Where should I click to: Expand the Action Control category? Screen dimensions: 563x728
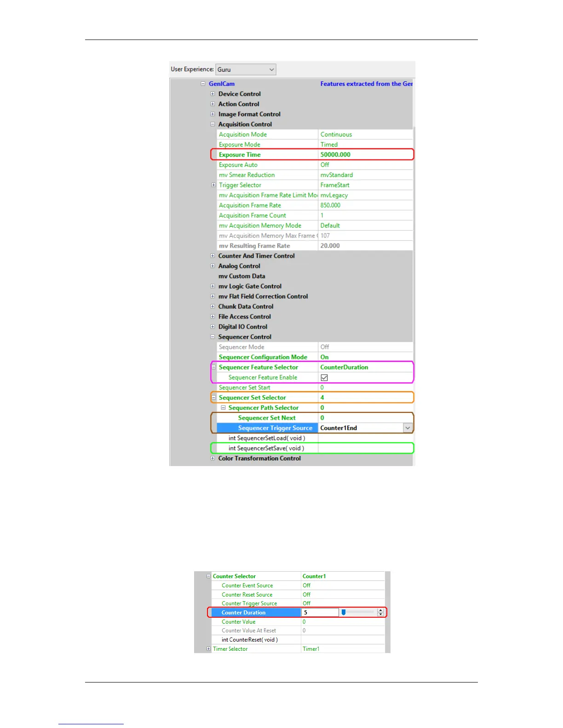pyautogui.click(x=213, y=104)
